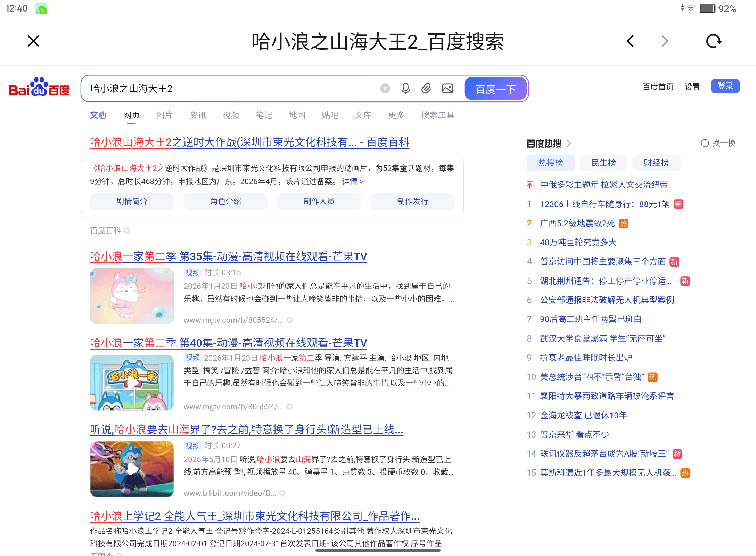Open image search with picture icon
The width and height of the screenshot is (756, 556).
tap(447, 89)
